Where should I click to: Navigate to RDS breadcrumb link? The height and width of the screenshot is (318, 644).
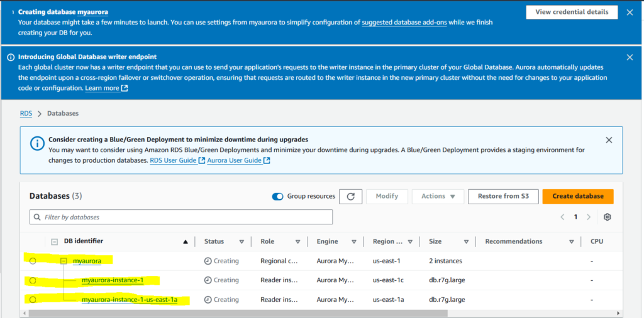25,113
